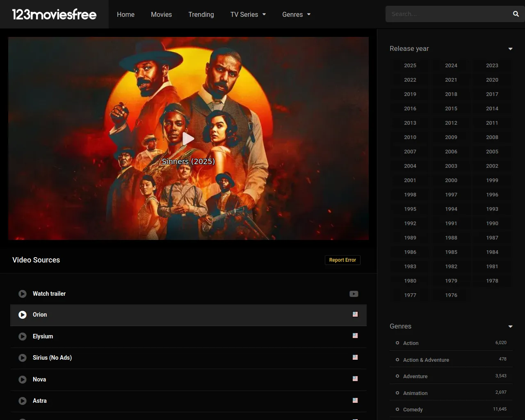Image resolution: width=525 pixels, height=420 pixels.
Task: Click the circle bullet beside Animation genre
Action: [397, 393]
